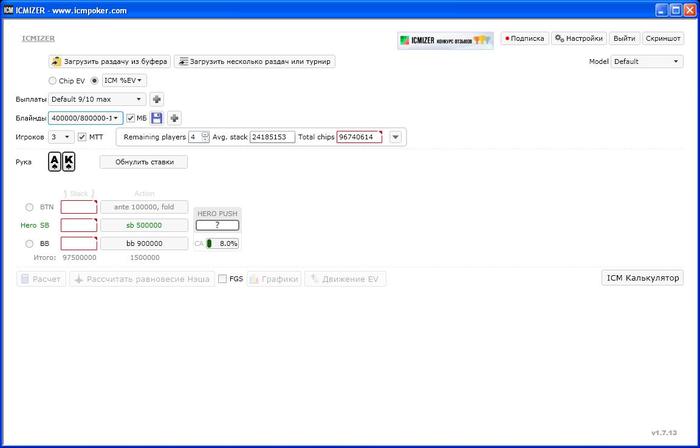Screen dimensions: 700x448
Task: Open Настройки settings button
Action: click(579, 38)
